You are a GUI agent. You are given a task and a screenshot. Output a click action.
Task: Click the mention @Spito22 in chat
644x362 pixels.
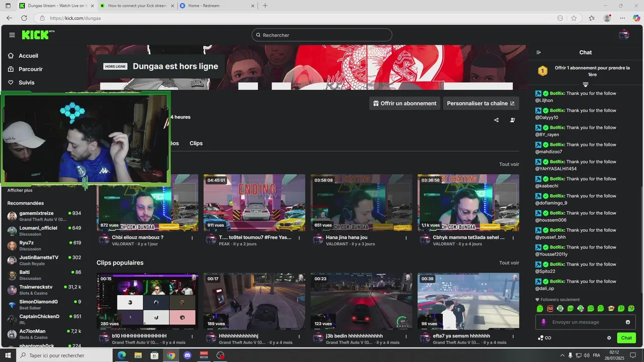pyautogui.click(x=545, y=271)
